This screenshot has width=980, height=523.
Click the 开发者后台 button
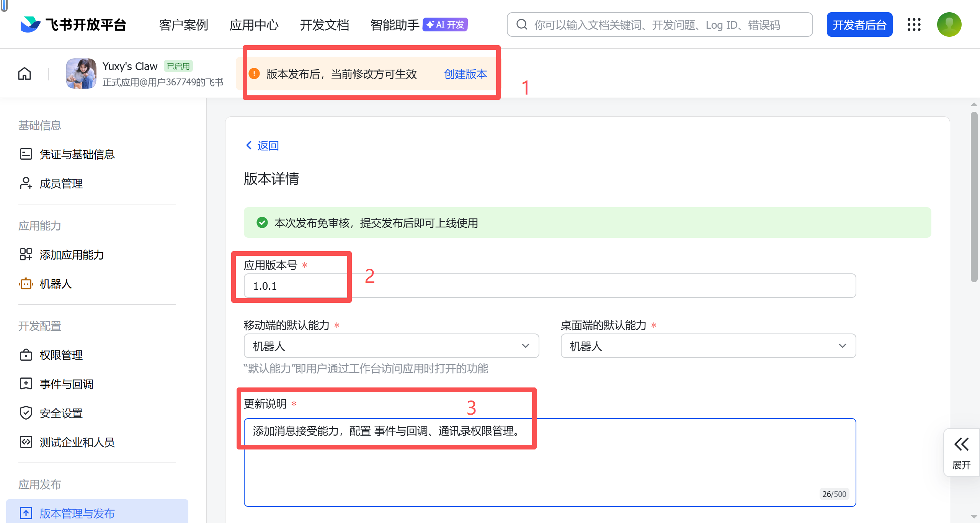tap(859, 25)
